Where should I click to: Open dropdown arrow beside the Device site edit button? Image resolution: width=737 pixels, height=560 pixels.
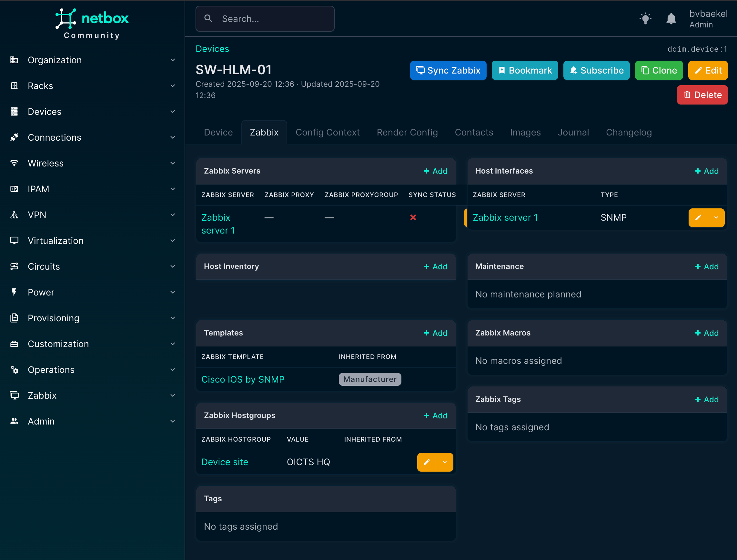click(445, 462)
